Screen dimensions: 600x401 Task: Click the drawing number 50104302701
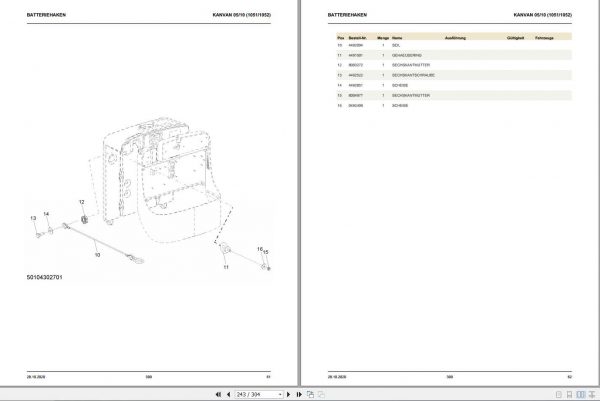tap(44, 277)
